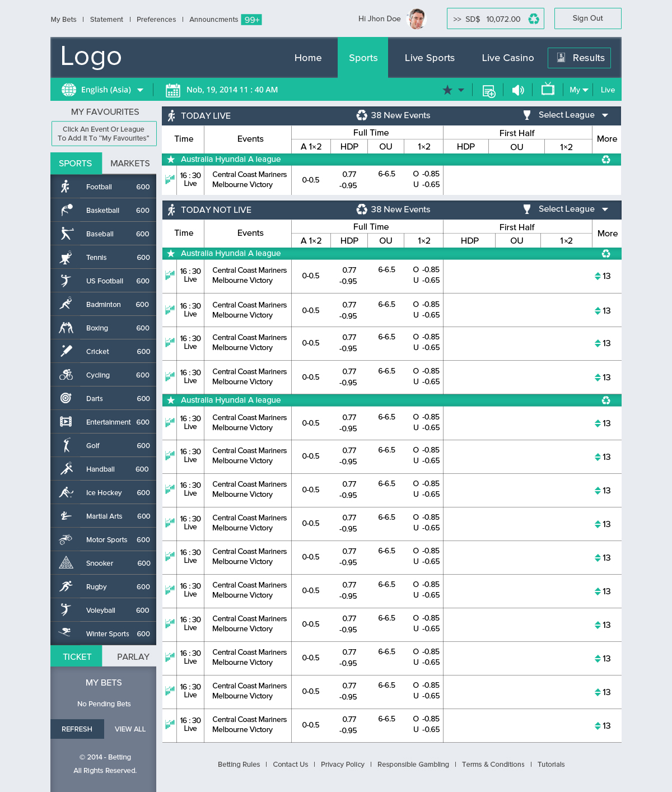Open the Live Casino tab
The image size is (672, 792).
click(x=508, y=58)
